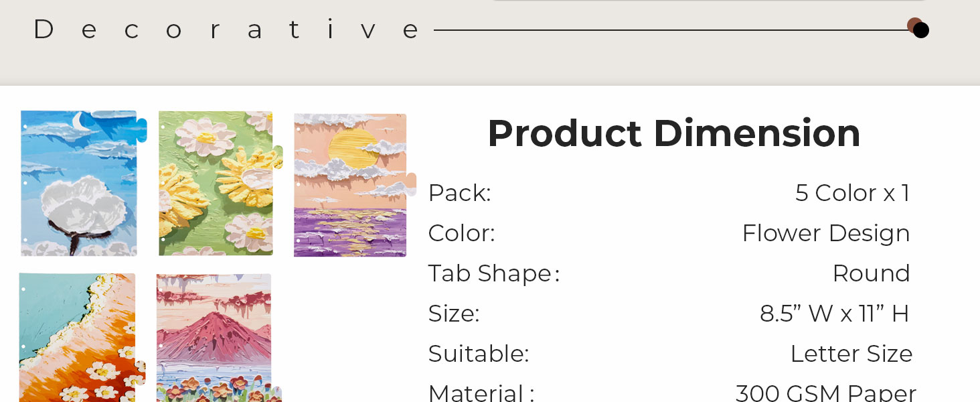
Task: Select the orange flower field divider thumbnail
Action: 78,337
